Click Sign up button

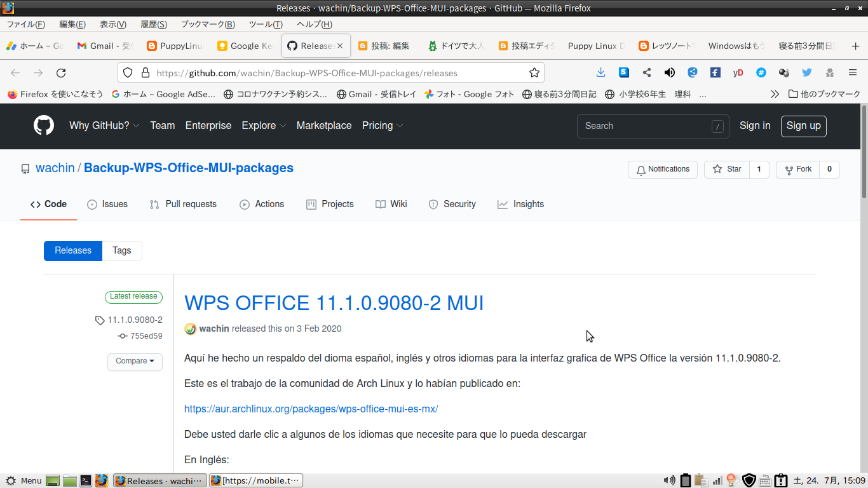tap(803, 126)
